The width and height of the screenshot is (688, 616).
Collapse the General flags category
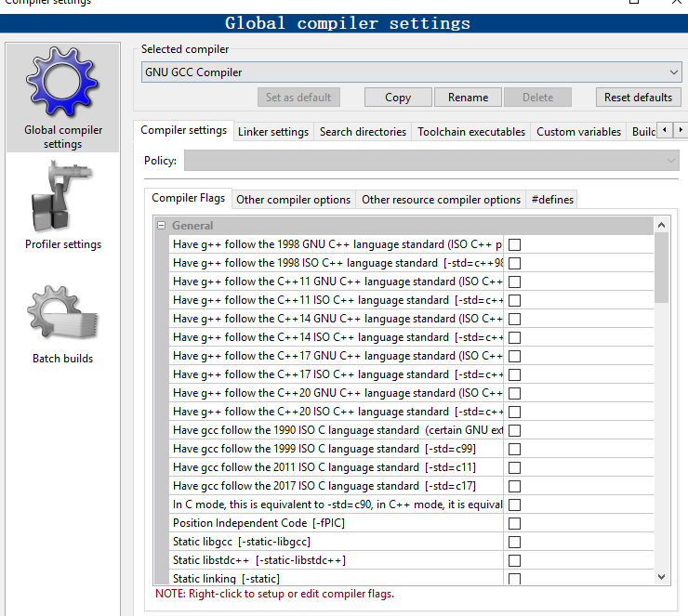[162, 226]
